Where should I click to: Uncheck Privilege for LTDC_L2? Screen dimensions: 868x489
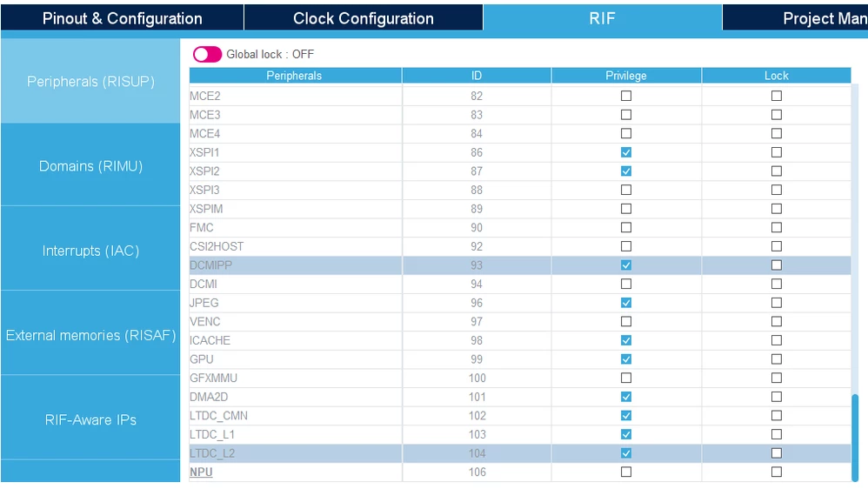pyautogui.click(x=626, y=453)
